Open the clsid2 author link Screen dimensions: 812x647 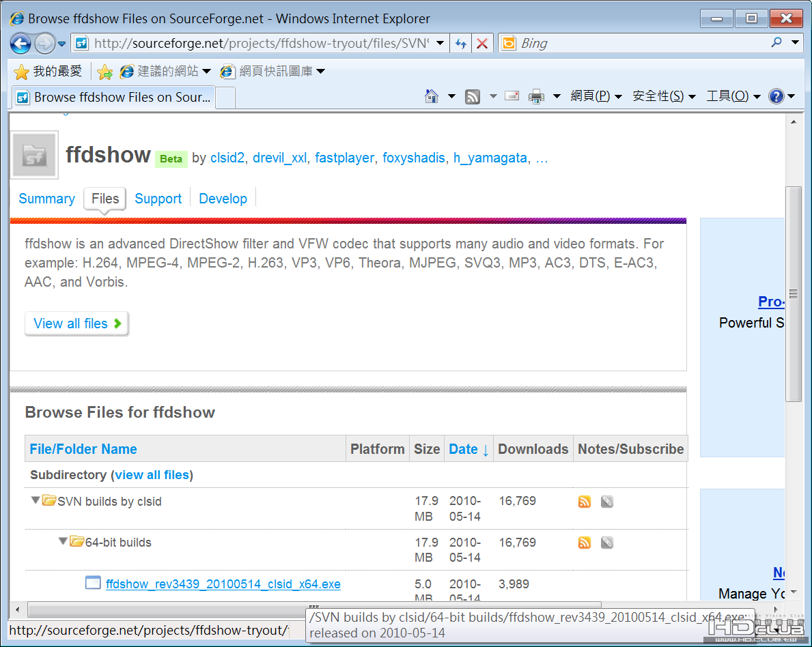(227, 158)
